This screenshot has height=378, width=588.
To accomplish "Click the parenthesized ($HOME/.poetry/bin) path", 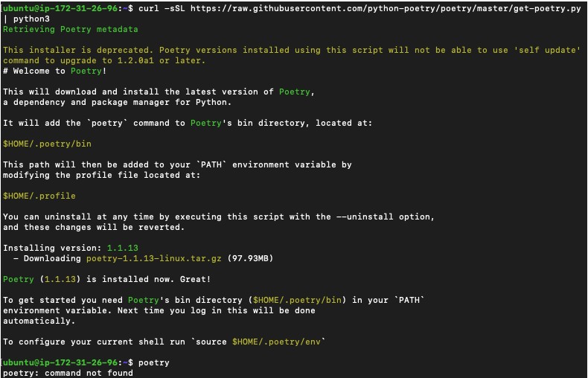I will [x=299, y=300].
